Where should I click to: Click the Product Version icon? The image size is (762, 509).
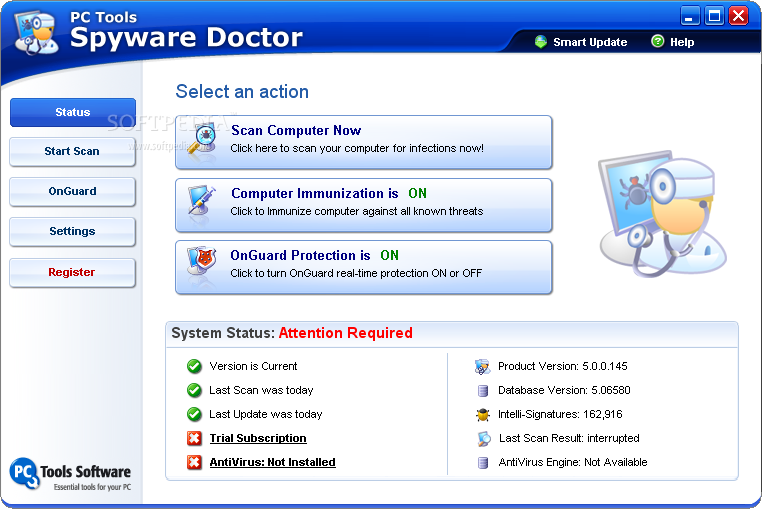(x=483, y=366)
